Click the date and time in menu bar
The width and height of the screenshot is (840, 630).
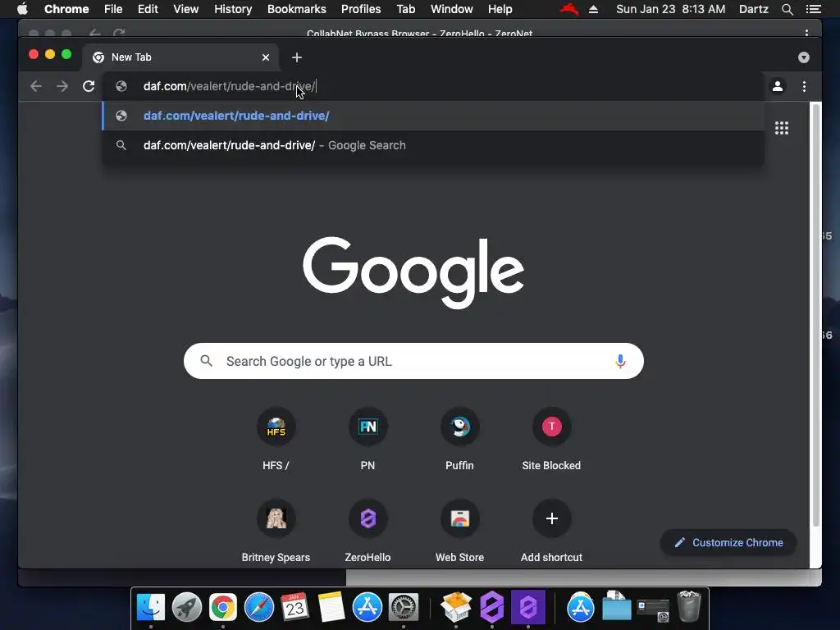671,9
